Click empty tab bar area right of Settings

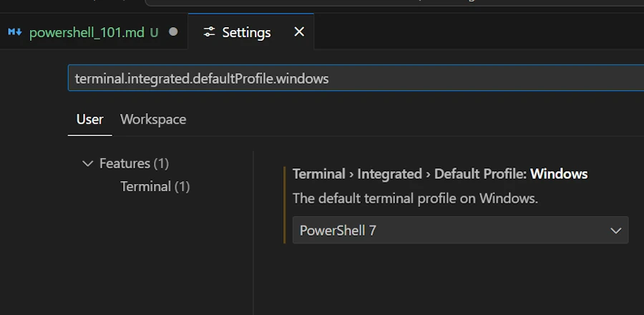(479, 32)
